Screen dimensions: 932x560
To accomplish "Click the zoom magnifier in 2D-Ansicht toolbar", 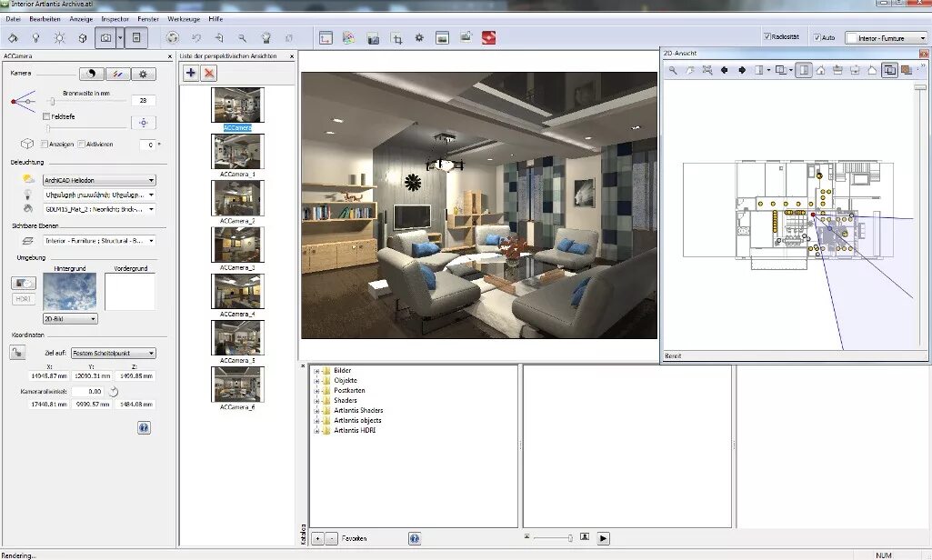I will (x=673, y=70).
